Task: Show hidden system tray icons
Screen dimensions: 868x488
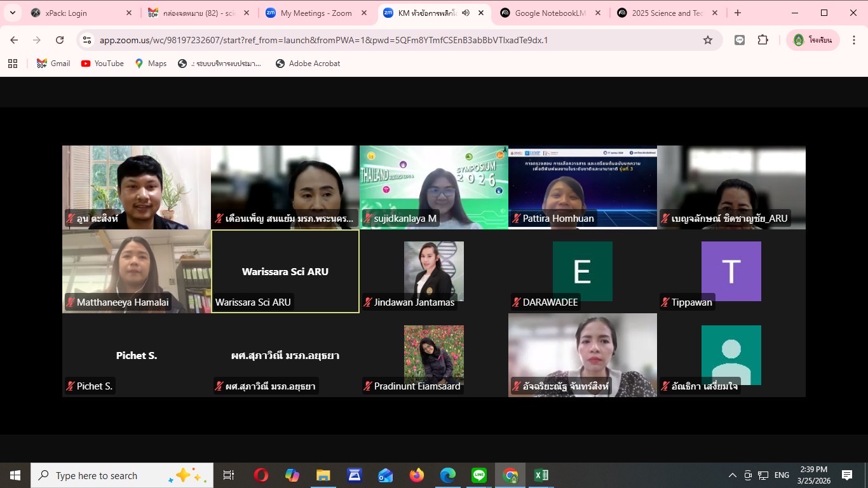Action: click(732, 475)
